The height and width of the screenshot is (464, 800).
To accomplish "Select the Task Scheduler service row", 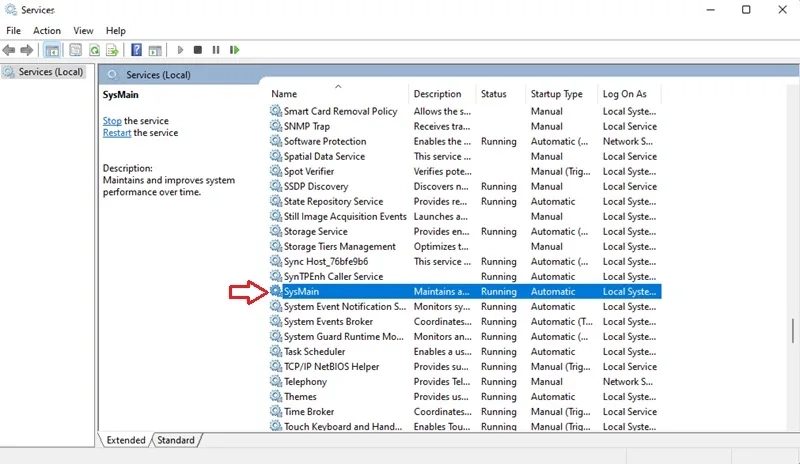I will (x=314, y=352).
